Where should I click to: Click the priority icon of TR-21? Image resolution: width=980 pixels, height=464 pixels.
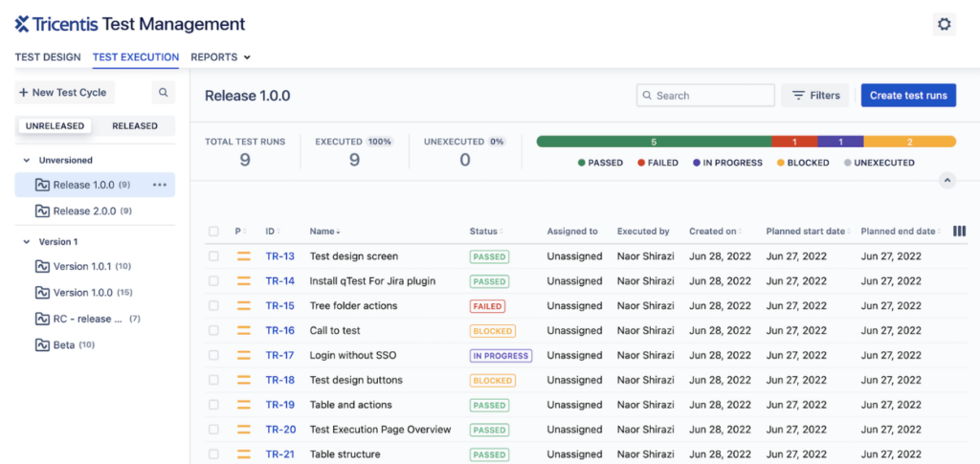(243, 454)
